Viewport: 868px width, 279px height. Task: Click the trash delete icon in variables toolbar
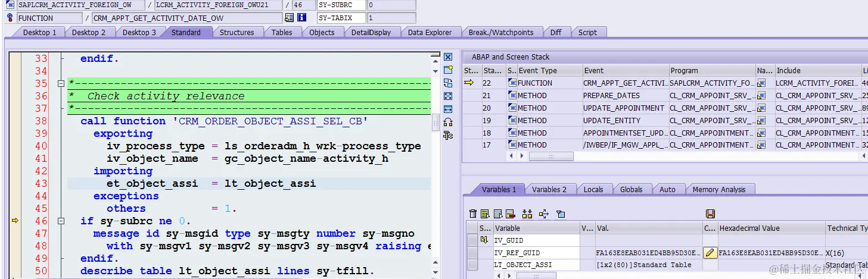[x=473, y=214]
